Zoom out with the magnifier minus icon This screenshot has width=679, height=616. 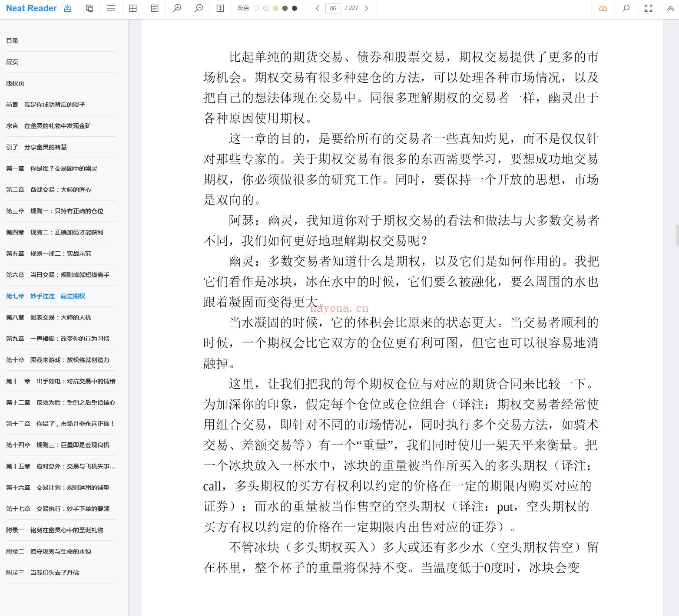tap(199, 8)
